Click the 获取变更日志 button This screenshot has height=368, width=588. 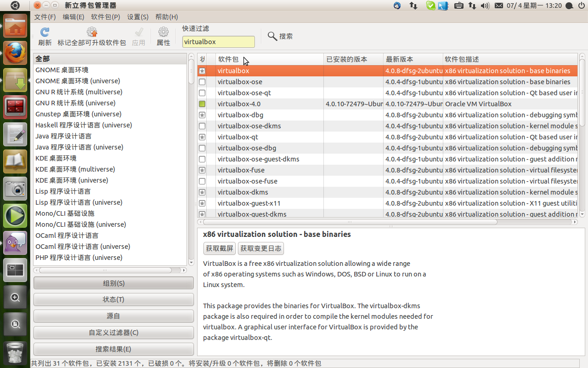coord(261,248)
